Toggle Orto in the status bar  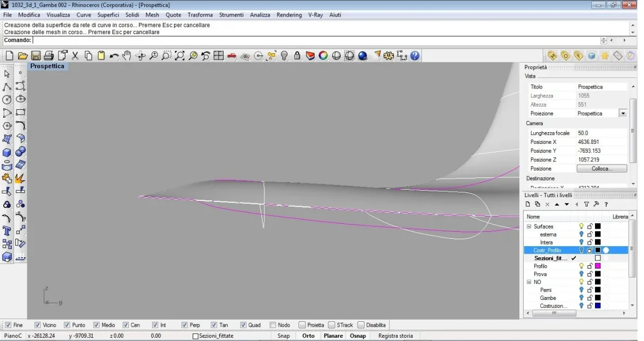pyautogui.click(x=308, y=336)
